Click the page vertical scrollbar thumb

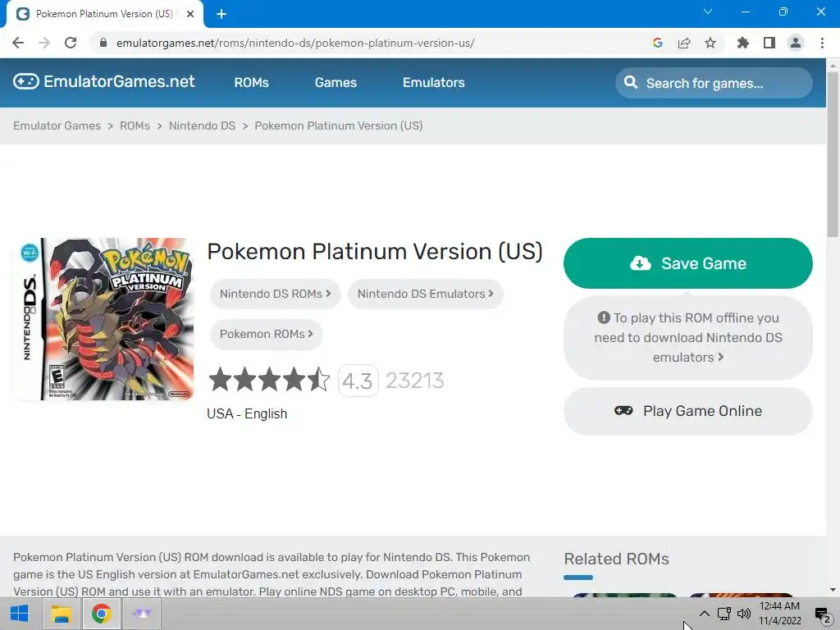(833, 153)
